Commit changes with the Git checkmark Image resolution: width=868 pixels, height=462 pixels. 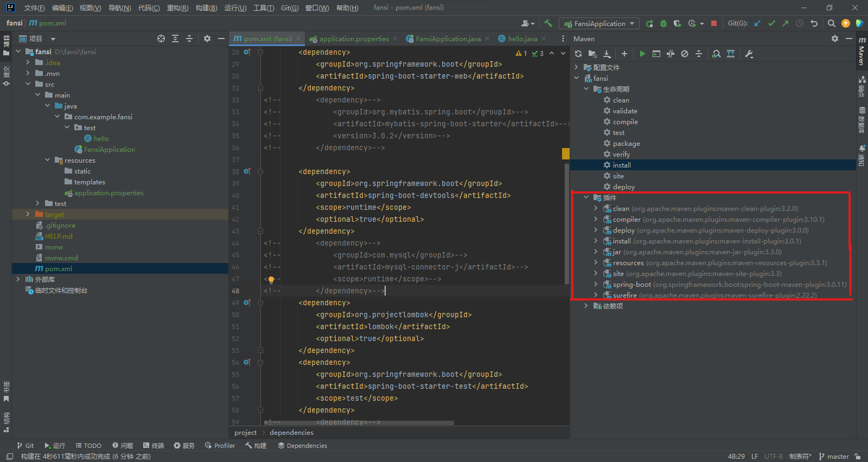[771, 23]
